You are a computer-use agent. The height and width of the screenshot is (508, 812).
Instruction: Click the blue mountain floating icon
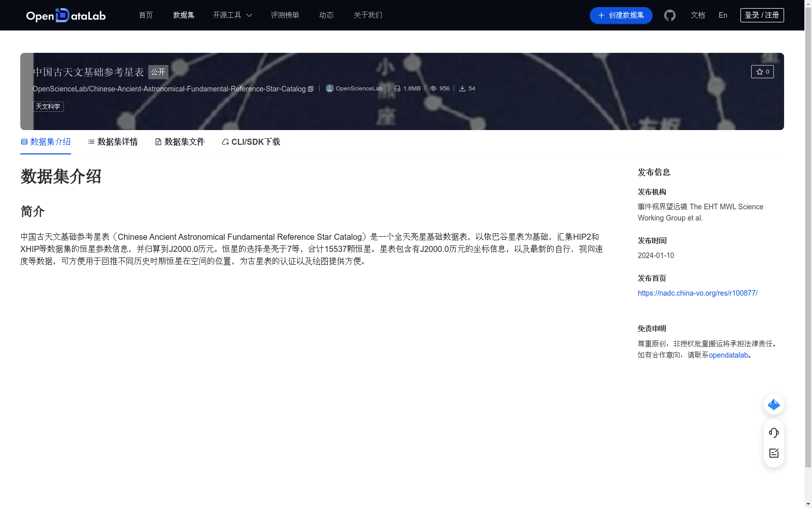[x=773, y=404]
